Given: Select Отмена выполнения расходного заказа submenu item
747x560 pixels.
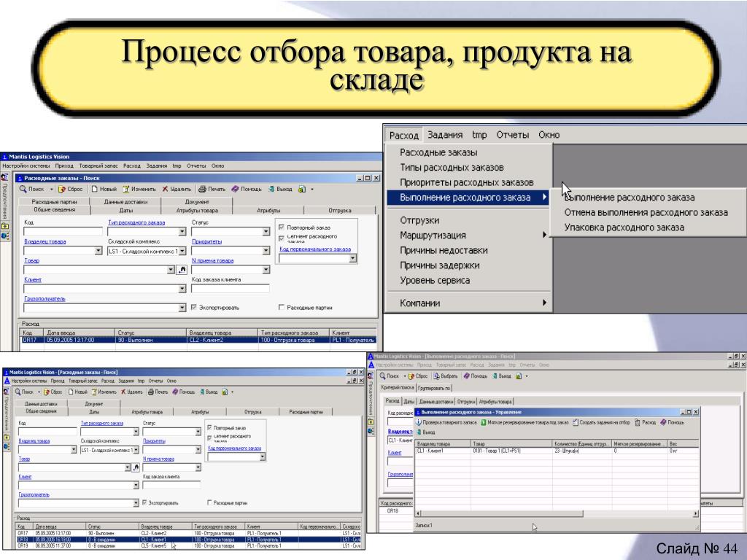Looking at the screenshot, I should pyautogui.click(x=646, y=212).
